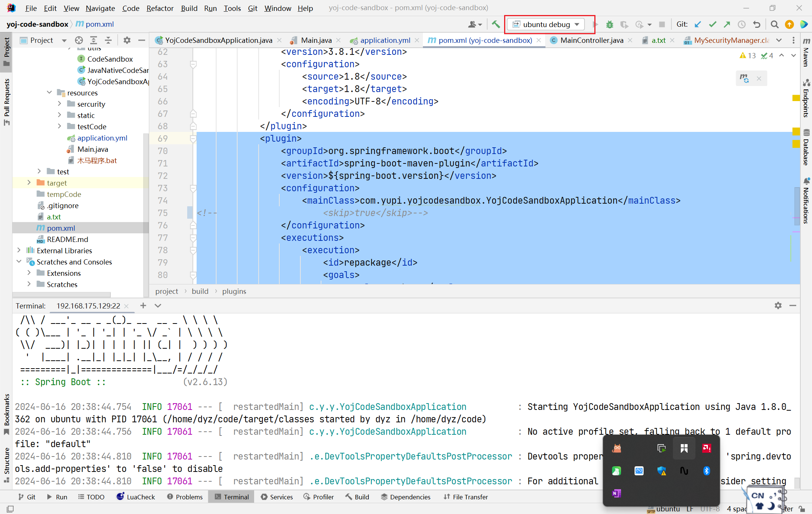Viewport: 812px width, 514px height.
Task: Show hidden editor tabs dropdown
Action: click(x=779, y=40)
